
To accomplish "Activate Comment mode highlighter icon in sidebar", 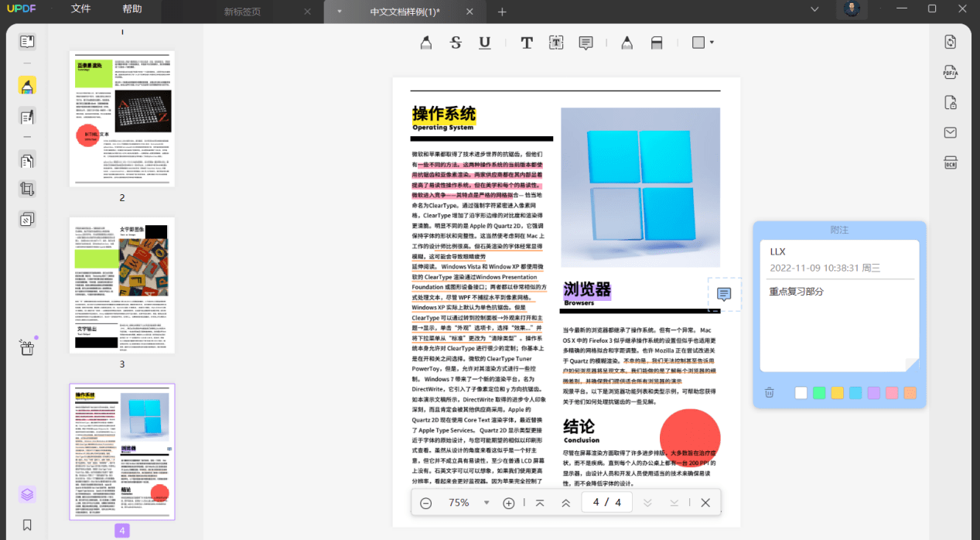I will pyautogui.click(x=27, y=86).
